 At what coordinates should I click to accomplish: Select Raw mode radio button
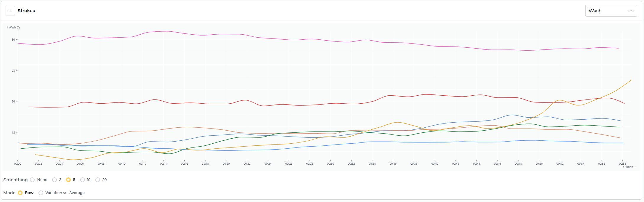pyautogui.click(x=20, y=193)
